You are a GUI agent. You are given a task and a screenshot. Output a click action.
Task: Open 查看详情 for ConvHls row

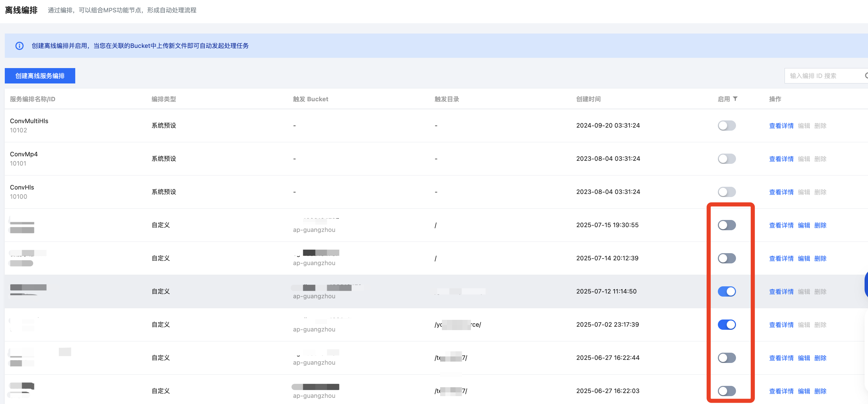click(781, 192)
